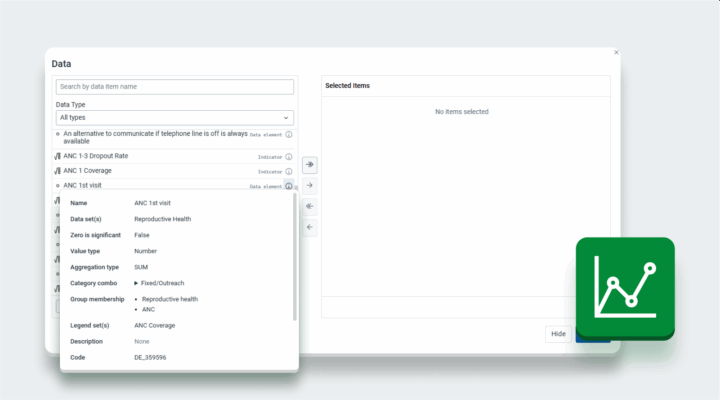Close the Data dialog with X
Viewport: 720px width, 400px height.
[x=616, y=52]
